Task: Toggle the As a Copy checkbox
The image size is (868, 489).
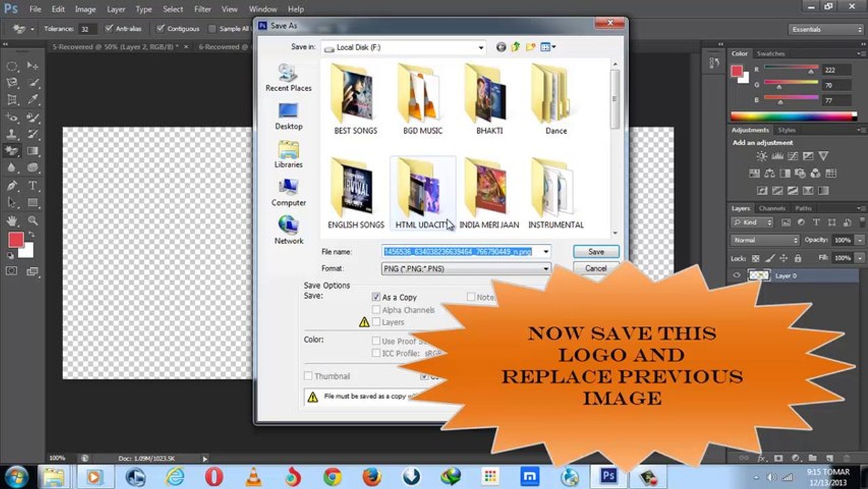Action: tap(376, 297)
